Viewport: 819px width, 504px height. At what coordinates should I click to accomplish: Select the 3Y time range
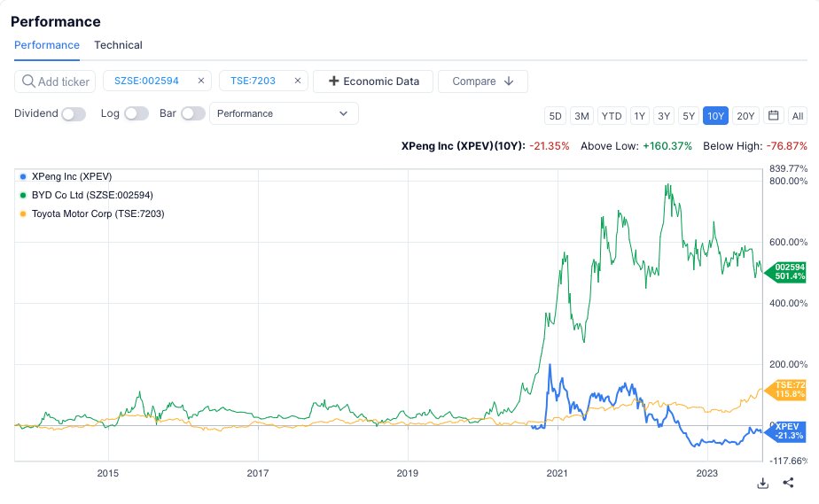click(x=664, y=116)
